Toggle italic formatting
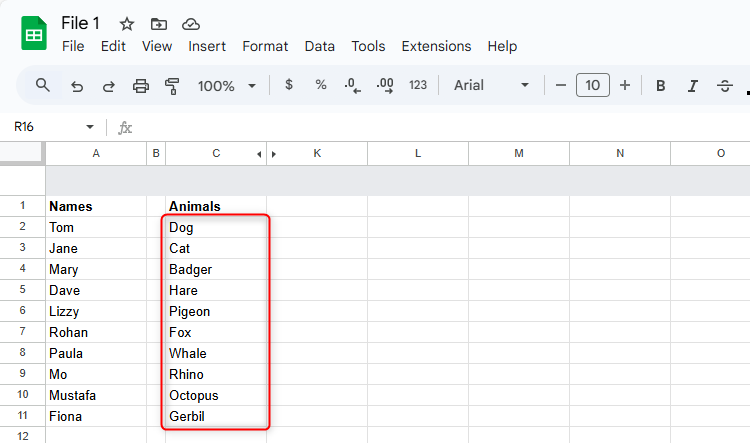 pyautogui.click(x=692, y=86)
